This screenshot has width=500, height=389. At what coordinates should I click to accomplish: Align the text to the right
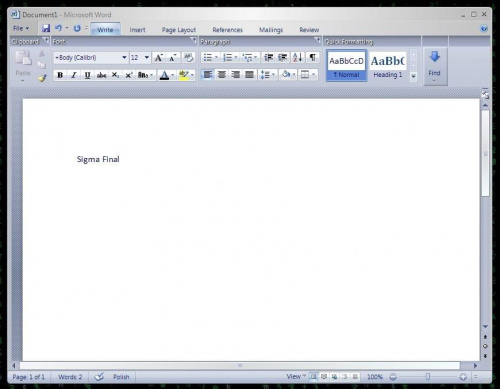236,74
